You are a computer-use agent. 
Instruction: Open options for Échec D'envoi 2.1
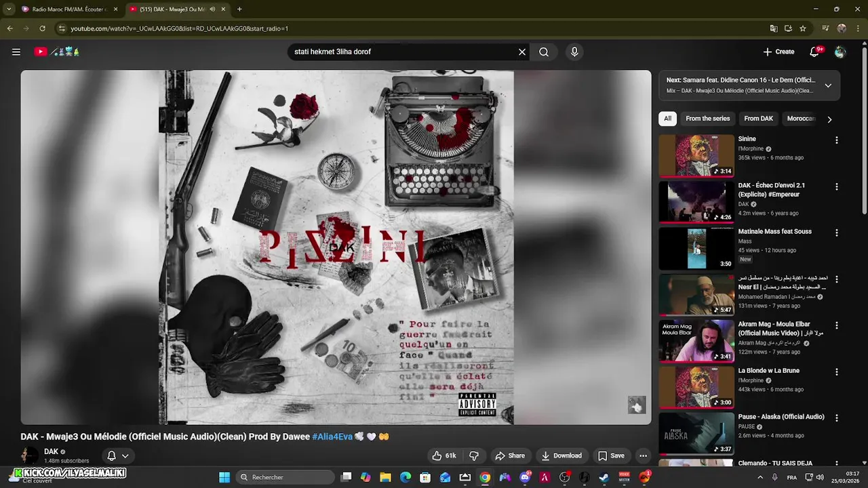(836, 186)
